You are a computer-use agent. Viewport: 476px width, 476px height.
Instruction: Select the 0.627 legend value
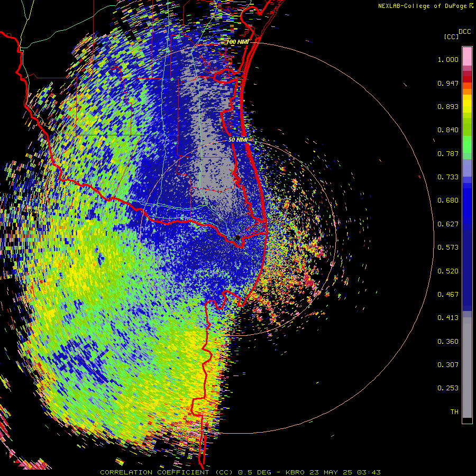tap(448, 224)
